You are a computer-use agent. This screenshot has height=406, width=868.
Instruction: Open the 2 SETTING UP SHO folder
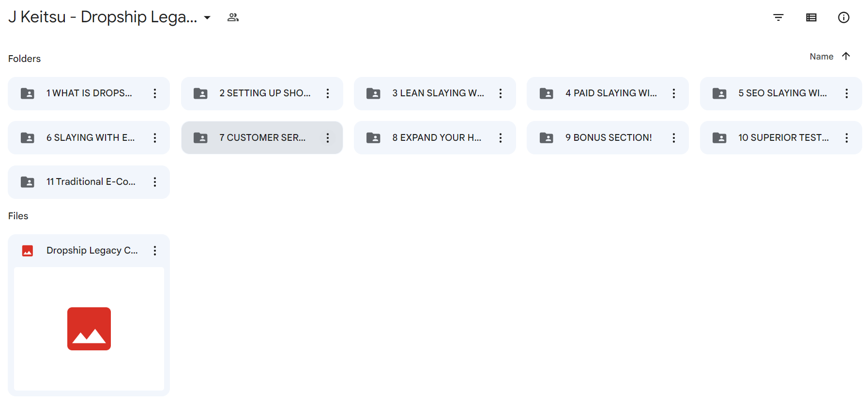(x=264, y=93)
